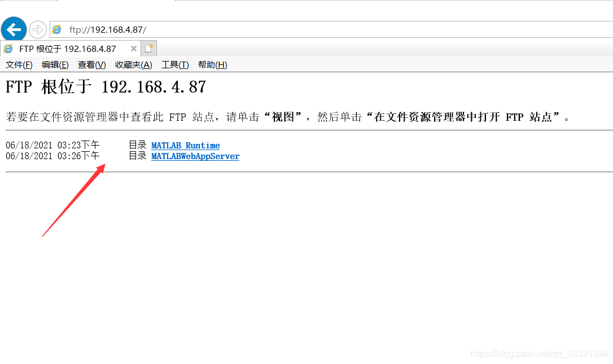Click the 03:26下午 timestamp entry

(78, 156)
